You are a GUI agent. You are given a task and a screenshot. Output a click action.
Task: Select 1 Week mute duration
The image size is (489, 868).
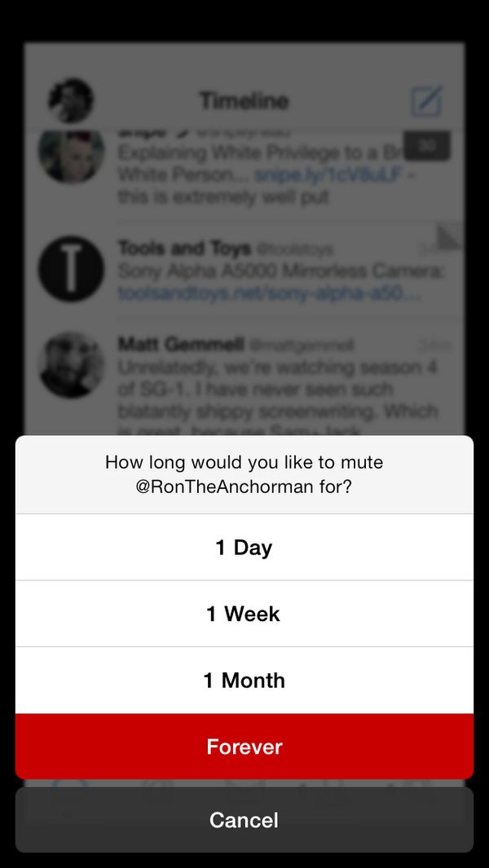click(244, 614)
